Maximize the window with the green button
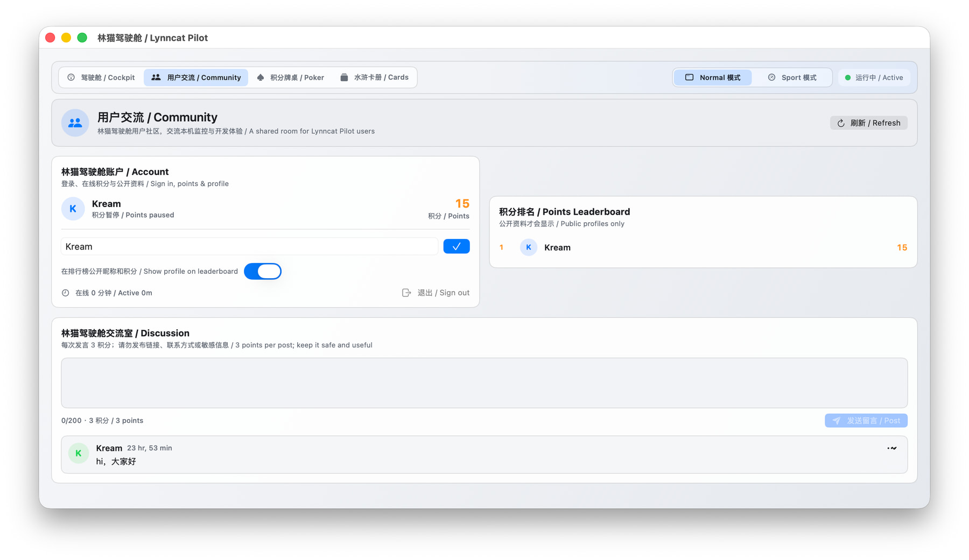 click(82, 38)
